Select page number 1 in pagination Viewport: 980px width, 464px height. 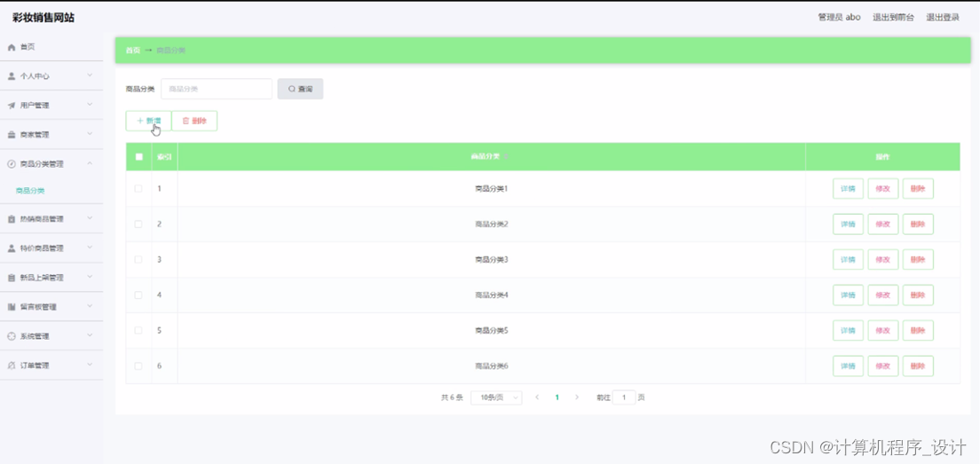click(x=557, y=397)
